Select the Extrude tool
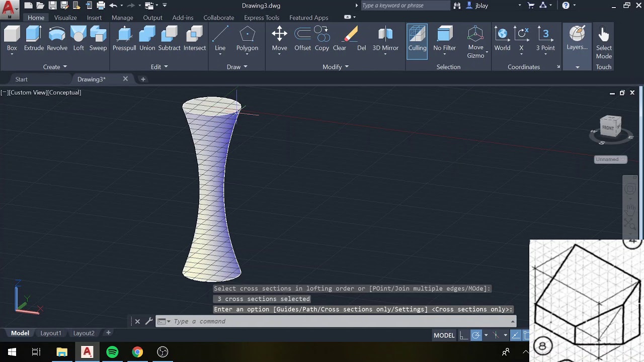 (34, 39)
